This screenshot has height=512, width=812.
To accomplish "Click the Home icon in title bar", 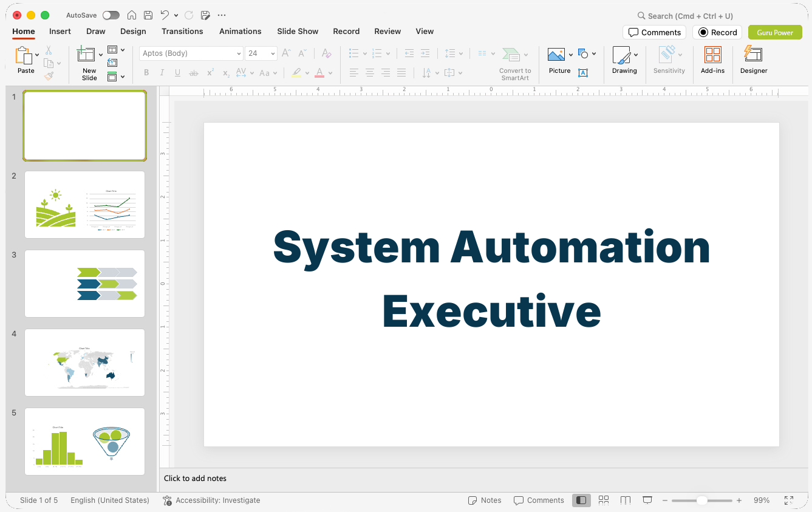I will coord(132,15).
